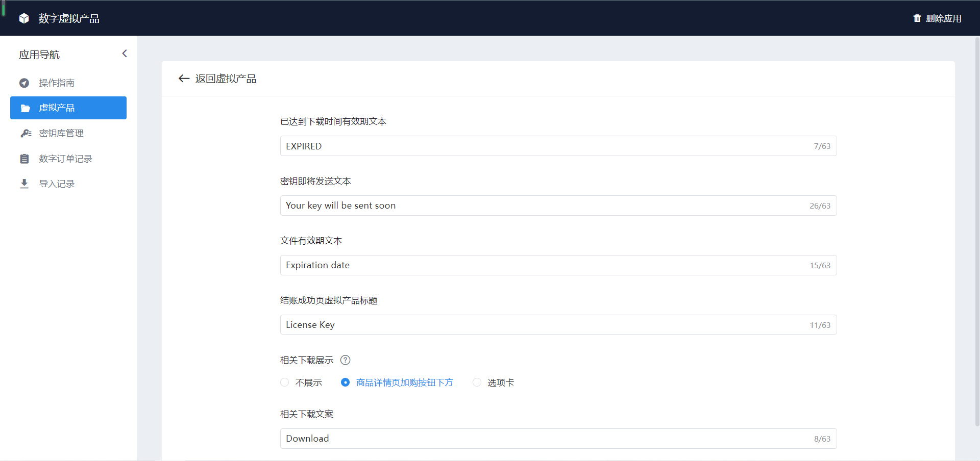Focus the License Key field

558,325
